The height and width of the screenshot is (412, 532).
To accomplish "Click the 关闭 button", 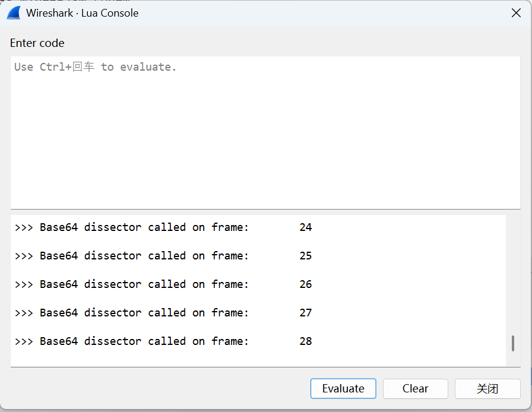I will click(487, 388).
